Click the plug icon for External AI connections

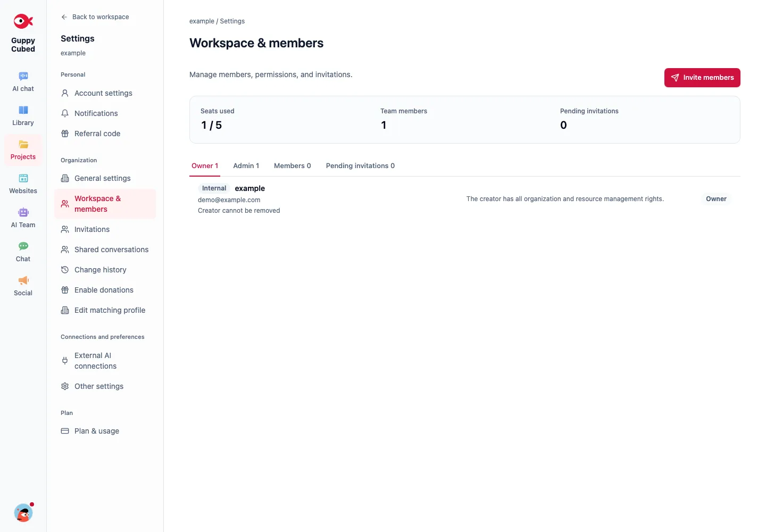pos(65,361)
